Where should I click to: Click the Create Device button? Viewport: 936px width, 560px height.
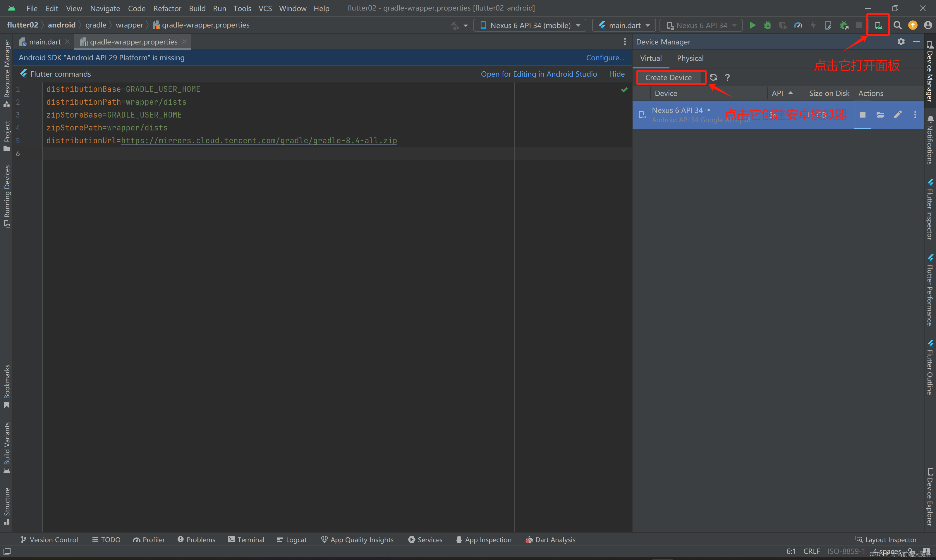coord(668,77)
